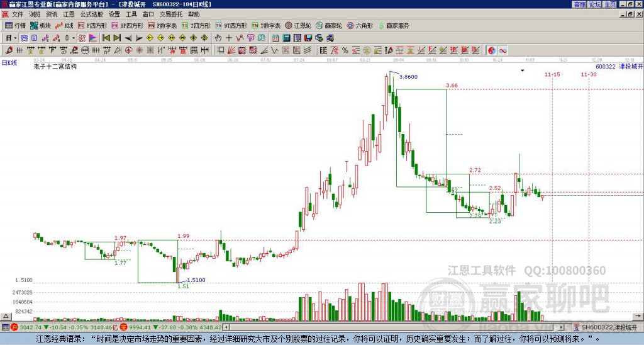Open the 江恩轮 tool
The image size is (644, 345).
click(298, 25)
